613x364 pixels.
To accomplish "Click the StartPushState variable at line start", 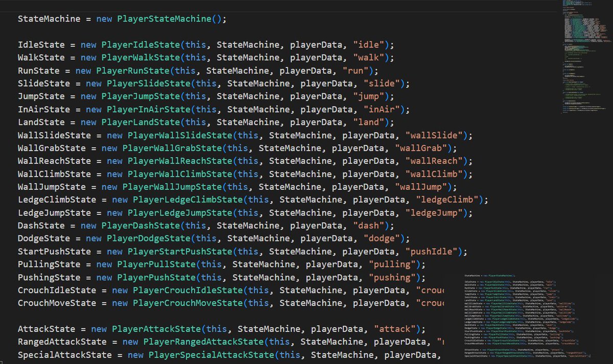I will click(54, 251).
